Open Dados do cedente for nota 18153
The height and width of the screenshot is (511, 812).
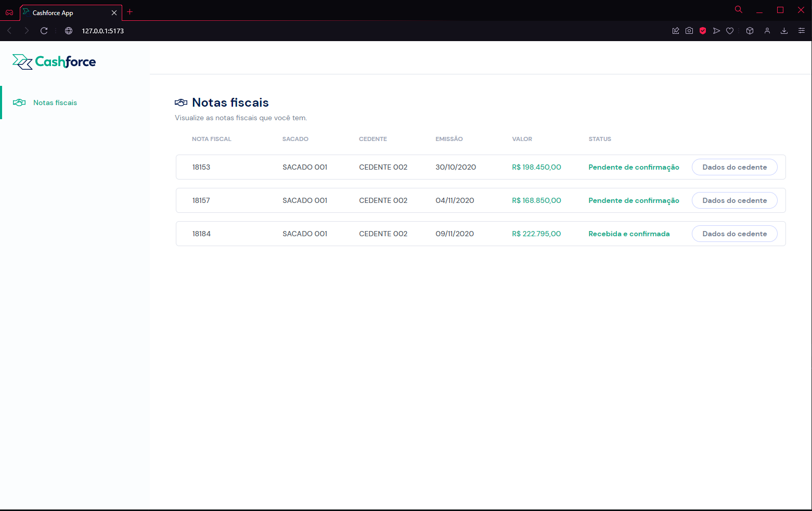pyautogui.click(x=734, y=167)
